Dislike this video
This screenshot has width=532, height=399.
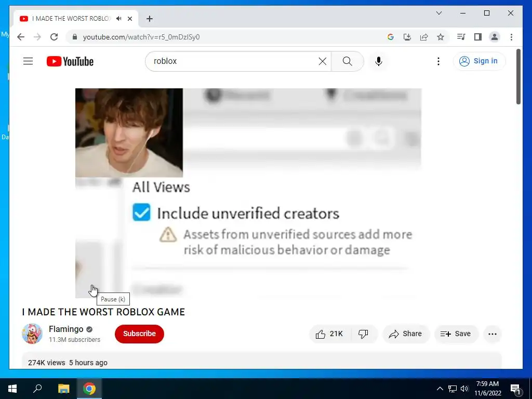coord(363,334)
